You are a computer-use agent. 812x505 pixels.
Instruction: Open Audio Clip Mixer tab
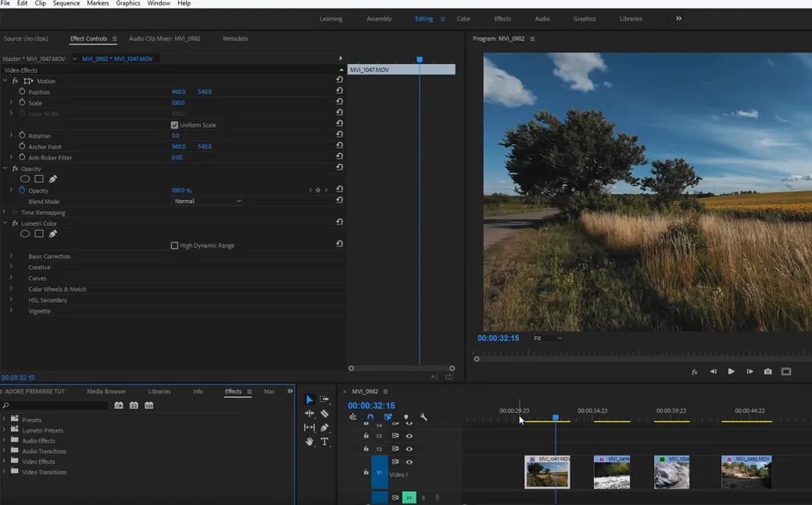[165, 38]
